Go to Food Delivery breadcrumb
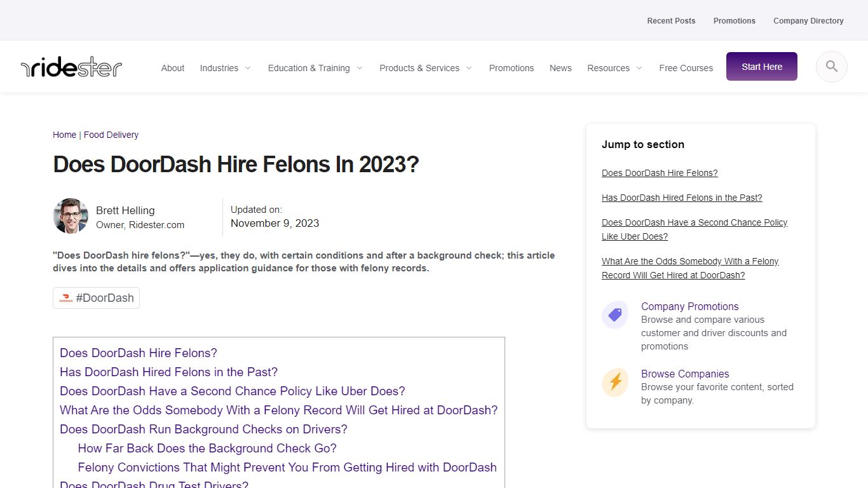 click(111, 135)
